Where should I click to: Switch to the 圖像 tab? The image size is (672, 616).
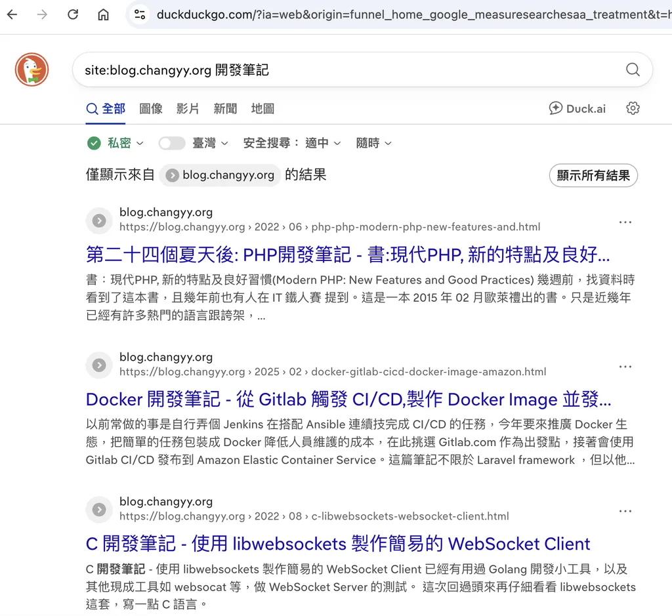[x=151, y=109]
